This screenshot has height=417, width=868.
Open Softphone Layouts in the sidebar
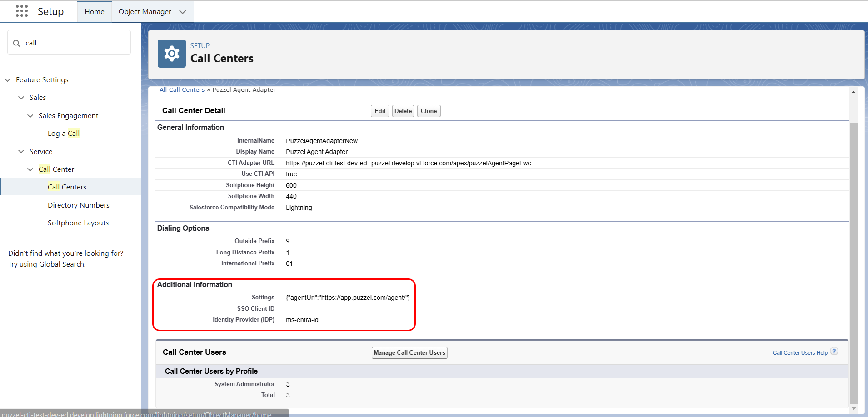[x=78, y=223]
